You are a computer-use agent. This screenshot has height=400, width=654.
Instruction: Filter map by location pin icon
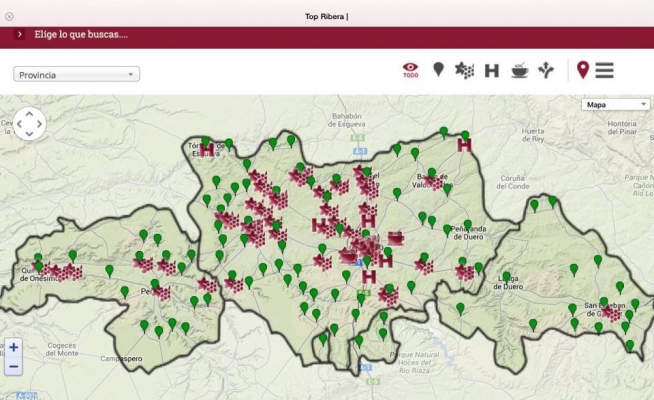[438, 70]
